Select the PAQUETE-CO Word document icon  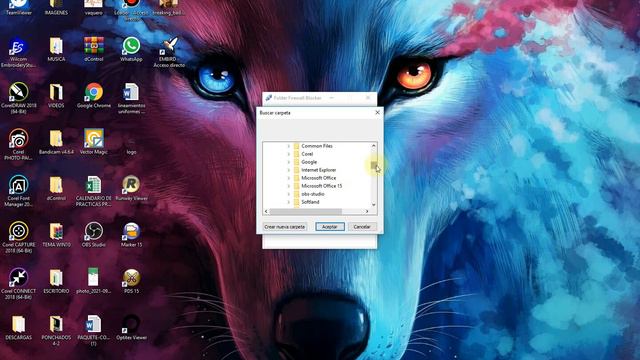[x=93, y=331]
